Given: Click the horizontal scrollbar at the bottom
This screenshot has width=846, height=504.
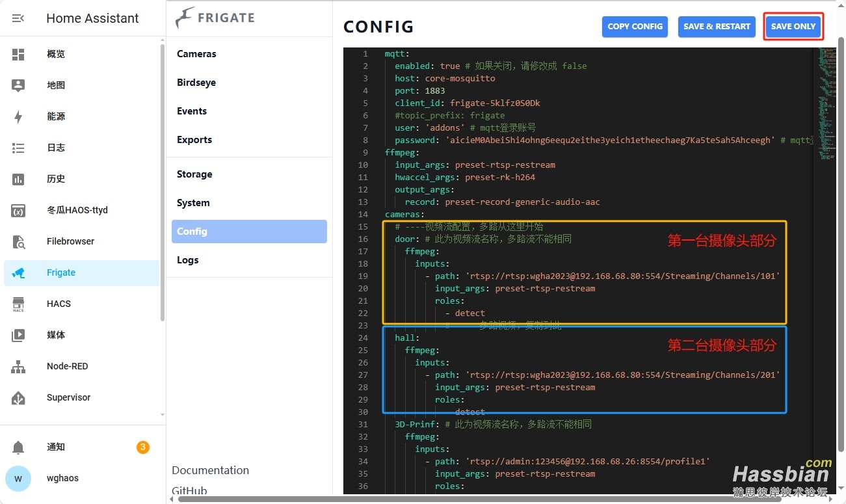Looking at the screenshot, I should (481, 499).
